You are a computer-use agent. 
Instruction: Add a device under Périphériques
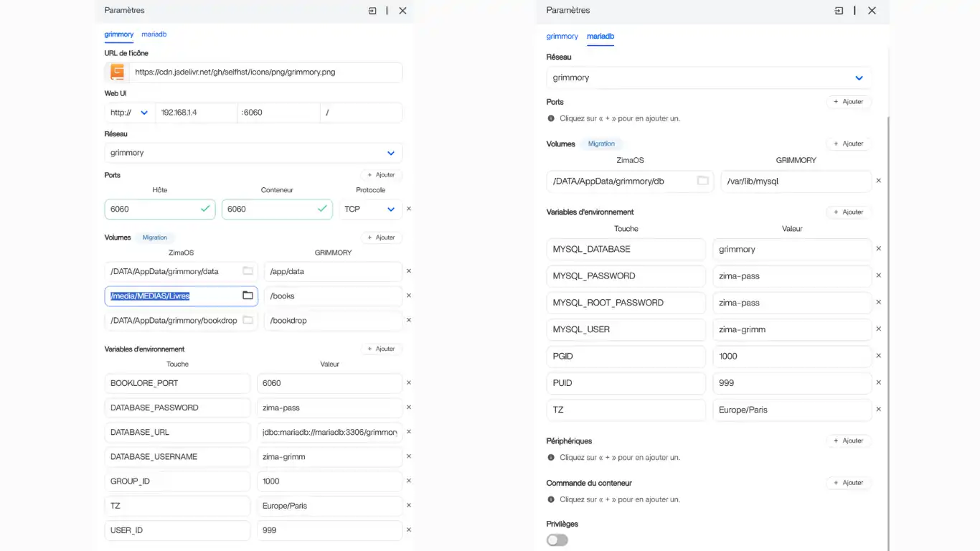849,441
